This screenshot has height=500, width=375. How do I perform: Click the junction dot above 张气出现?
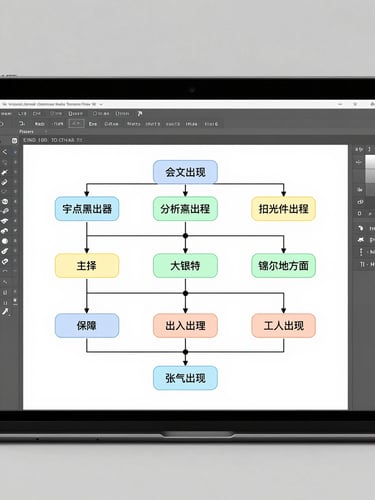pyautogui.click(x=185, y=352)
